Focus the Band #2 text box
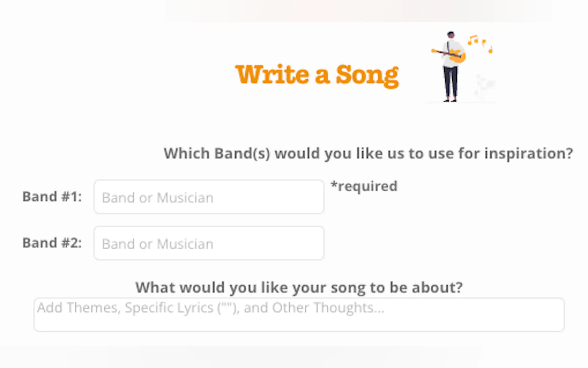The height and width of the screenshot is (368, 588). [209, 243]
